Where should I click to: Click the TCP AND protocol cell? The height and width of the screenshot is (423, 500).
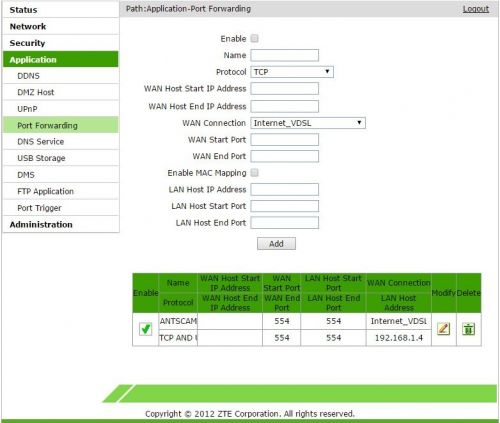click(x=178, y=338)
